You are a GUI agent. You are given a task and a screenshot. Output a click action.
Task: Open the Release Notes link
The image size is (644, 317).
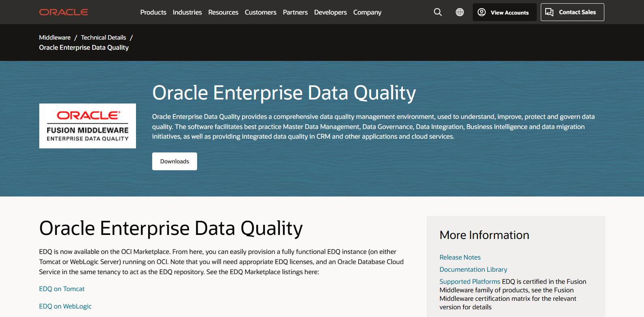(x=460, y=257)
